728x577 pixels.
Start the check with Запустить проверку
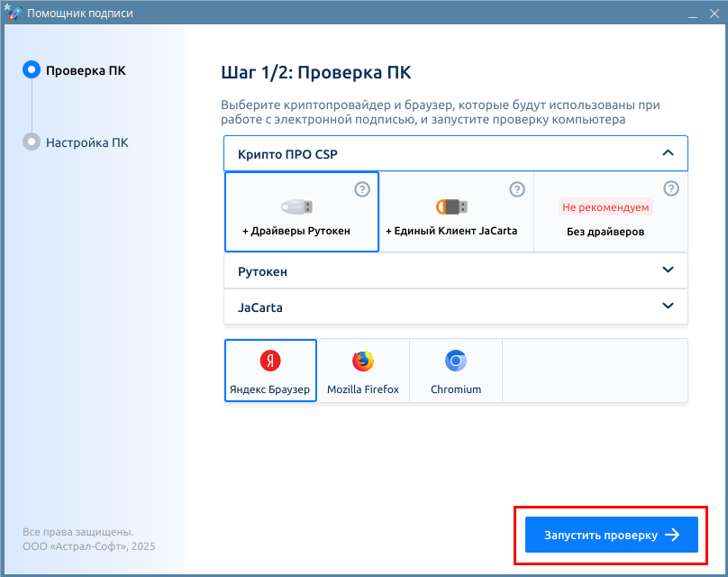click(612, 535)
